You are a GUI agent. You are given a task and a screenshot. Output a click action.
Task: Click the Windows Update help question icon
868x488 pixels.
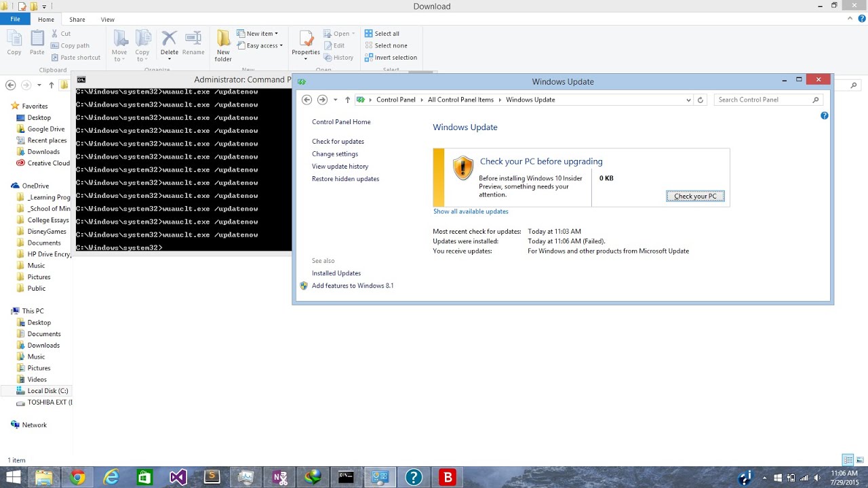[x=825, y=116]
